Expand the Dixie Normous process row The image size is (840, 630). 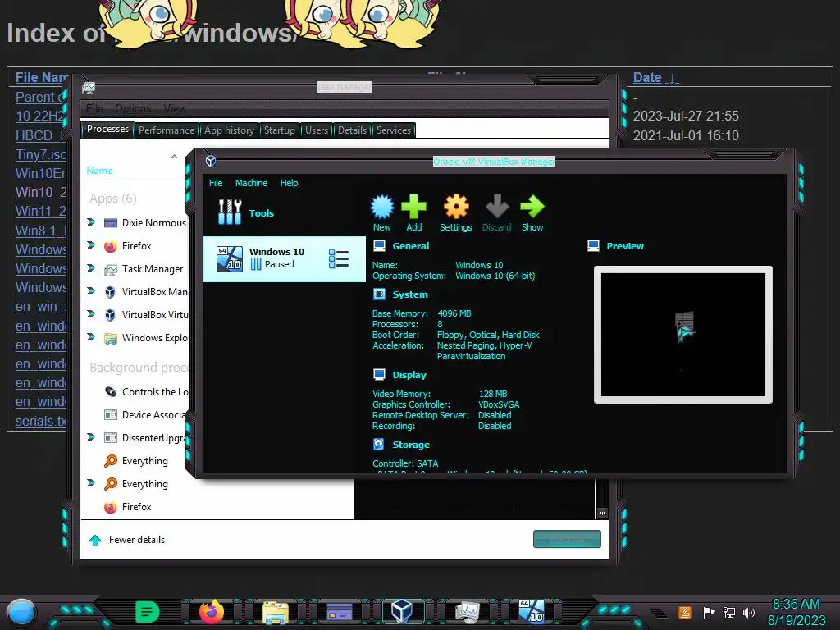tap(90, 221)
